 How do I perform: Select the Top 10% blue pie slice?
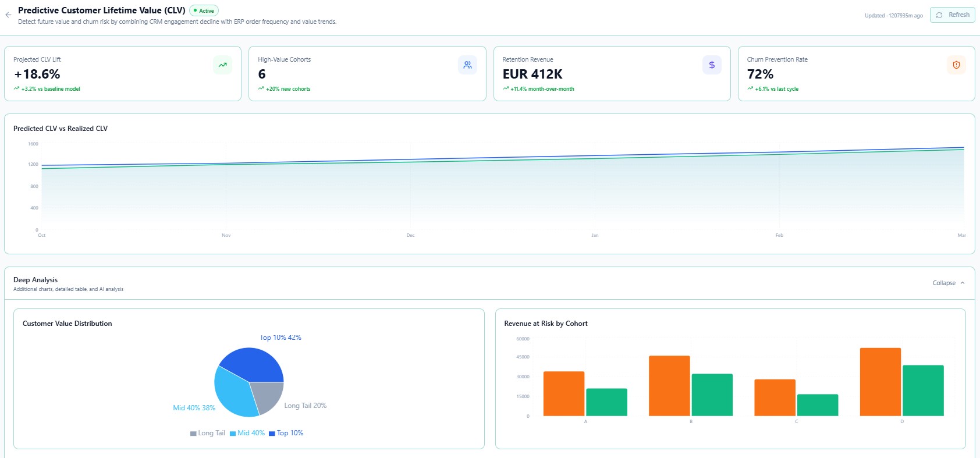(x=253, y=363)
